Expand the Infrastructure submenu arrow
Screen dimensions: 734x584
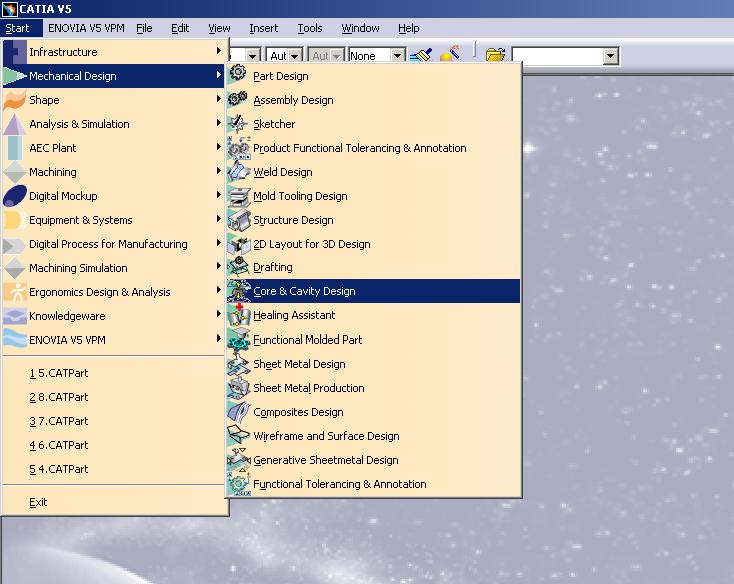(218, 51)
